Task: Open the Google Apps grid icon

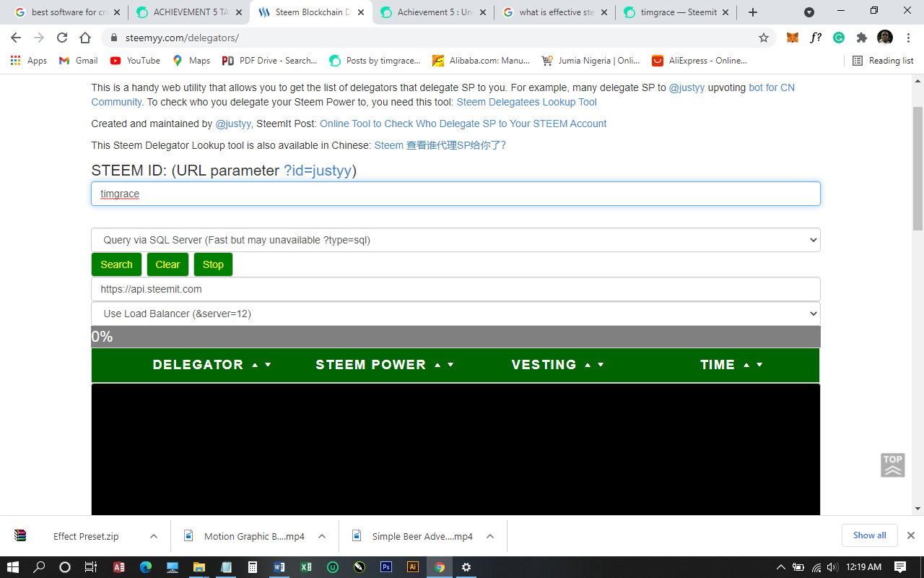Action: coord(16,60)
